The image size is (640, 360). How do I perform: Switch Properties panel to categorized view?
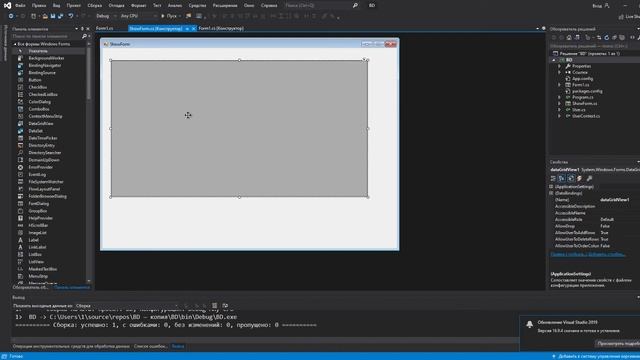pos(553,178)
